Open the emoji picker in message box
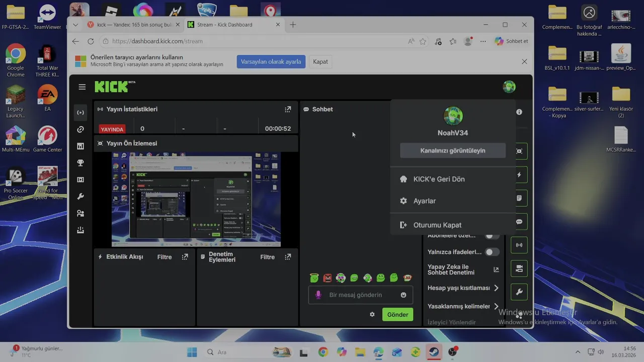 pos(404,295)
